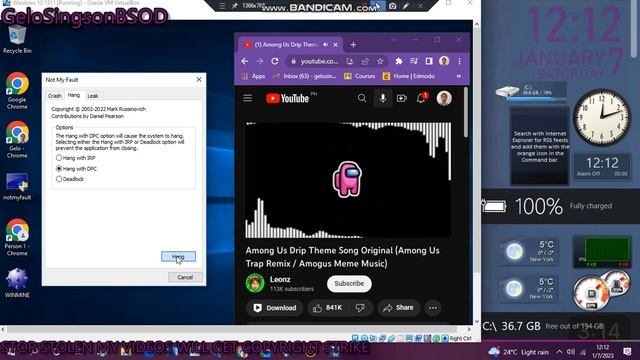Screen dimensions: 640x360
Task: Open WINMINE desktop shortcut
Action: pyautogui.click(x=17, y=283)
